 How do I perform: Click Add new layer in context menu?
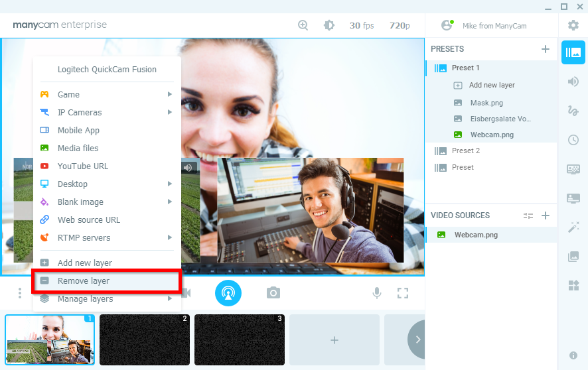[x=107, y=263]
